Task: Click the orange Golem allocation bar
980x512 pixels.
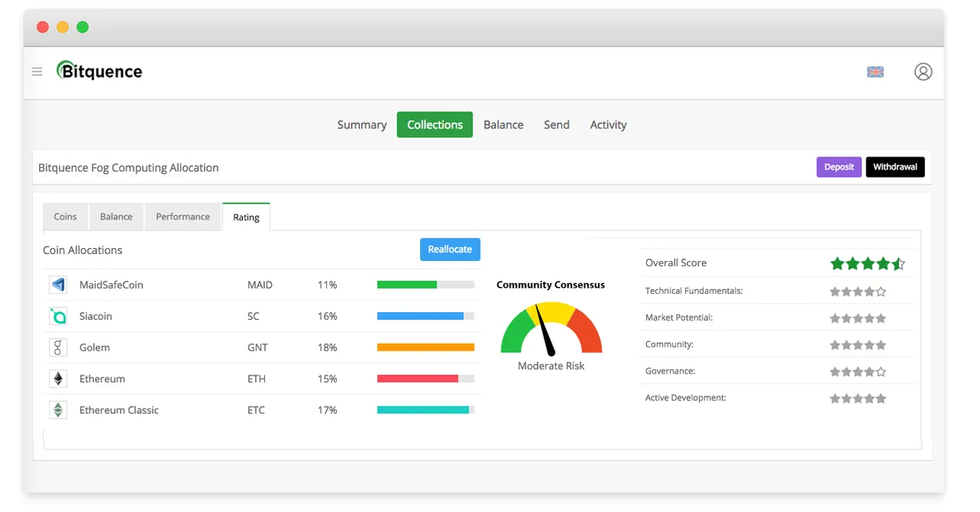Action: click(x=426, y=347)
